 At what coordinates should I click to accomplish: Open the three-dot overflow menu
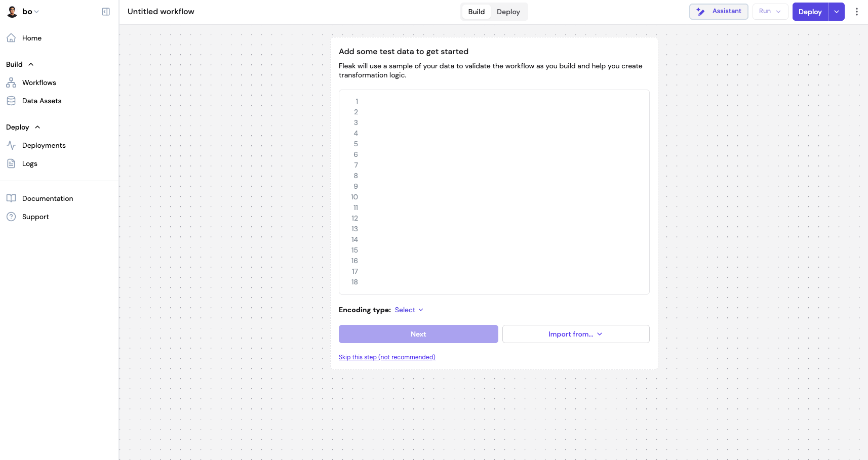pyautogui.click(x=856, y=11)
